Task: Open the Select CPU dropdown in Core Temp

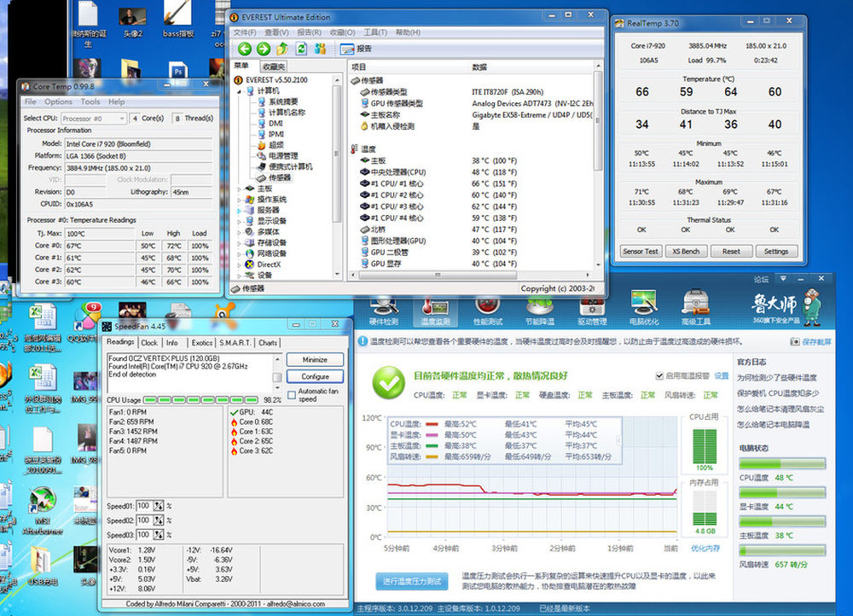Action: (x=94, y=119)
